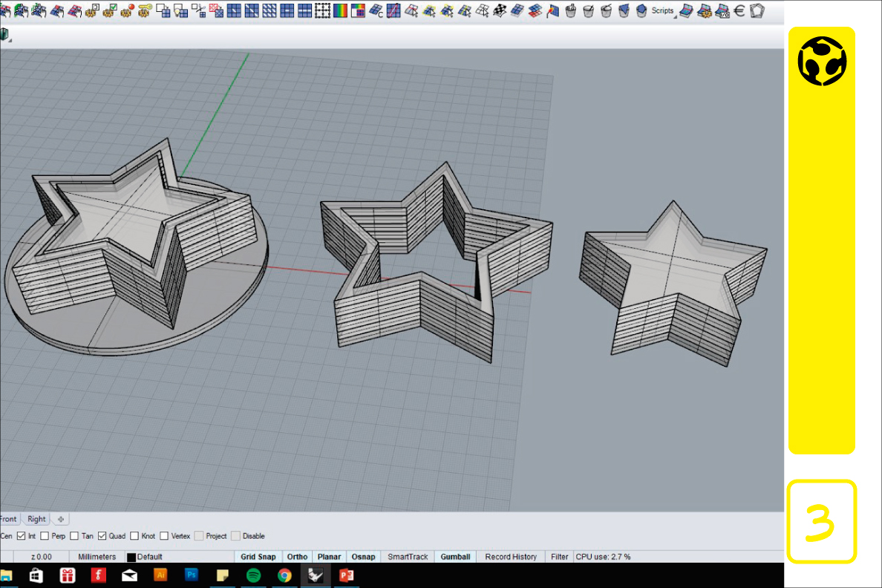The width and height of the screenshot is (882, 588).
Task: Enable the Knot object snap checkbox
Action: point(134,536)
